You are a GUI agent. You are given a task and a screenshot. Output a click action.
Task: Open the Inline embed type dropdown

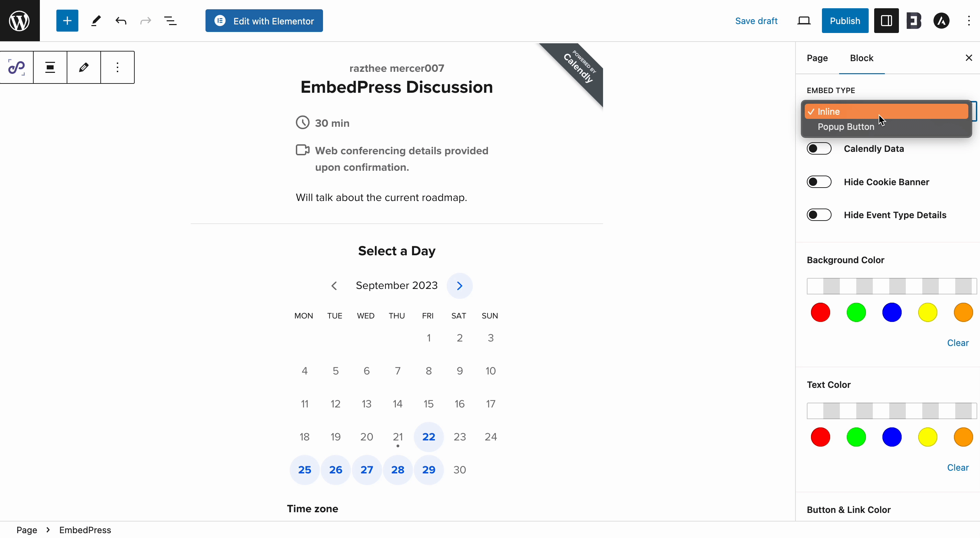point(886,111)
